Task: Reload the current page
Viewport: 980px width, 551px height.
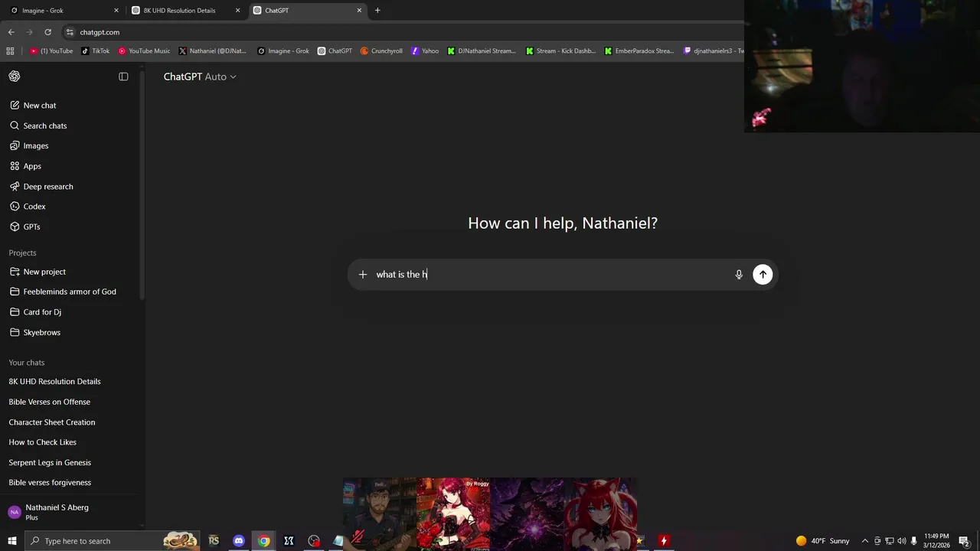Action: (47, 32)
